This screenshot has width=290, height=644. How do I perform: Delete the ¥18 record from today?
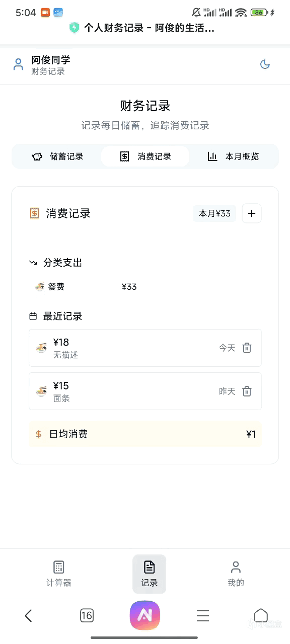[247, 348]
